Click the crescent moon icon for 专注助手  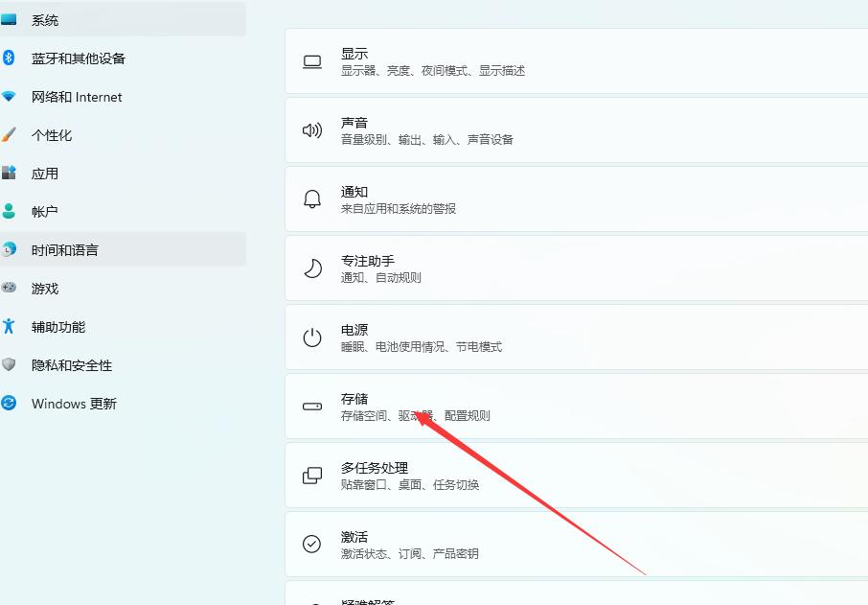(311, 268)
